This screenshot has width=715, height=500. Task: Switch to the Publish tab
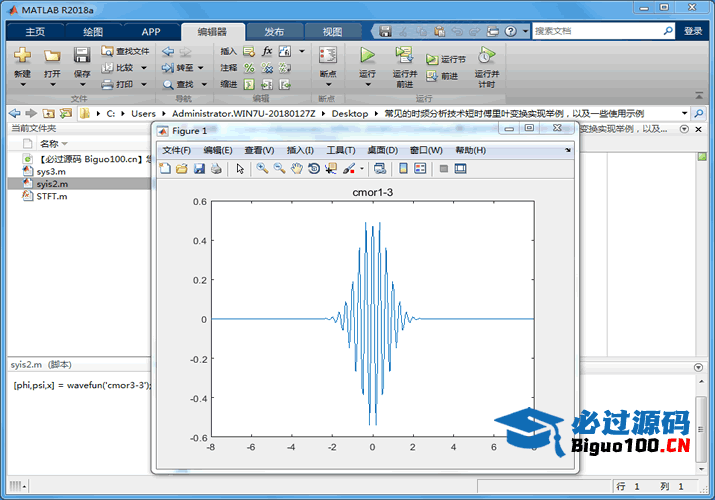(274, 31)
